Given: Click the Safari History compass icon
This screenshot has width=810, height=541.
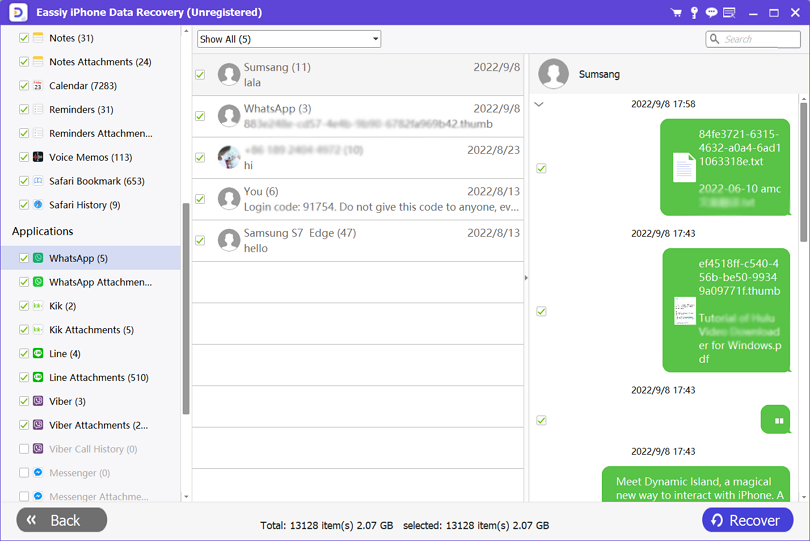Looking at the screenshot, I should (38, 204).
